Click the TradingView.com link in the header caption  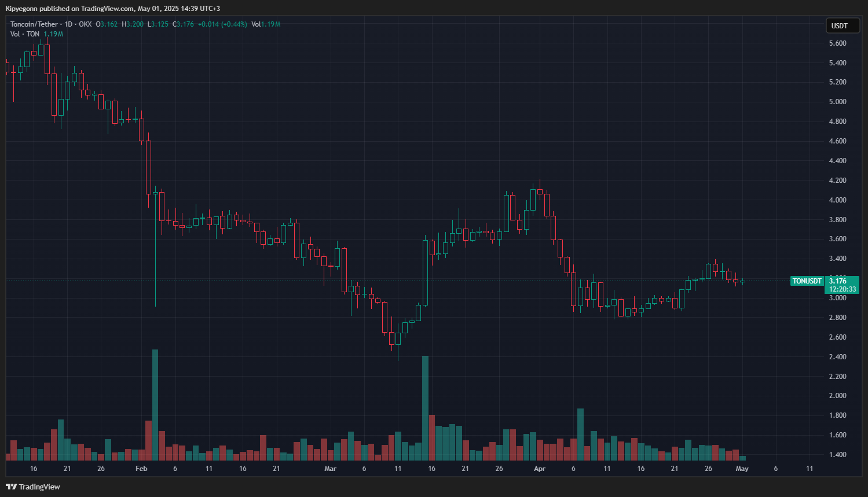point(108,9)
